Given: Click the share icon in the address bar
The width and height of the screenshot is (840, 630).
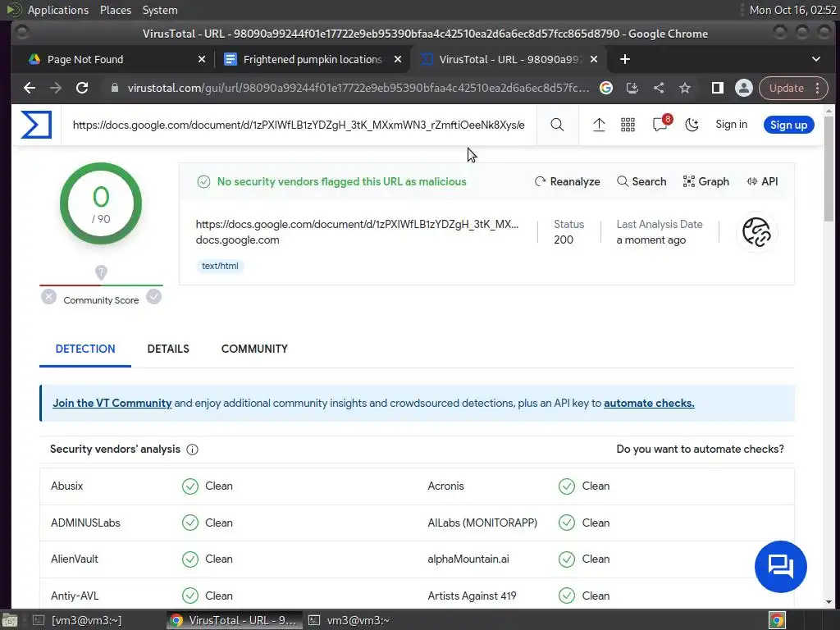Looking at the screenshot, I should point(659,88).
